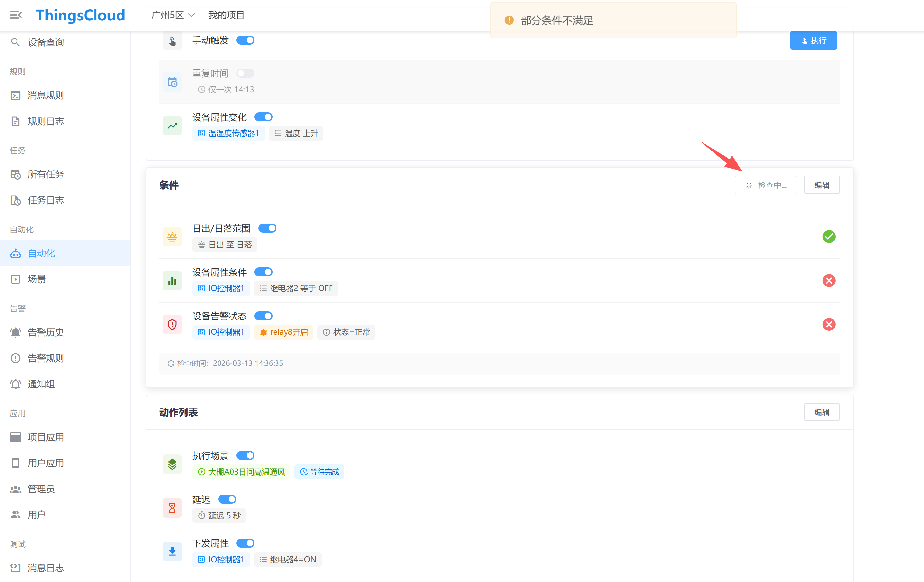This screenshot has width=924, height=582.
Task: Open 任务日志 in the sidebar
Action: (46, 200)
